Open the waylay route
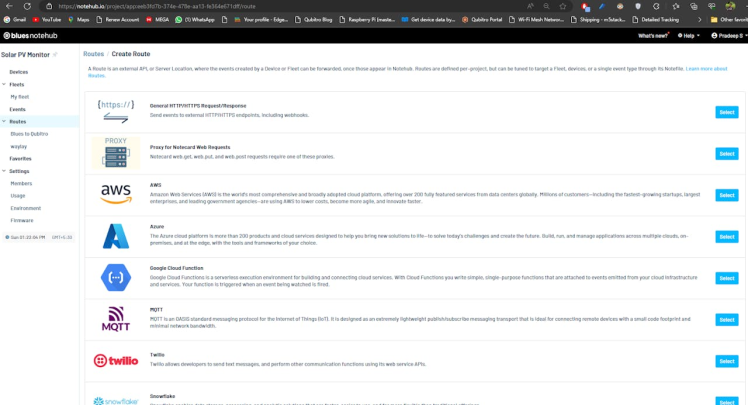The image size is (748, 405). (19, 146)
